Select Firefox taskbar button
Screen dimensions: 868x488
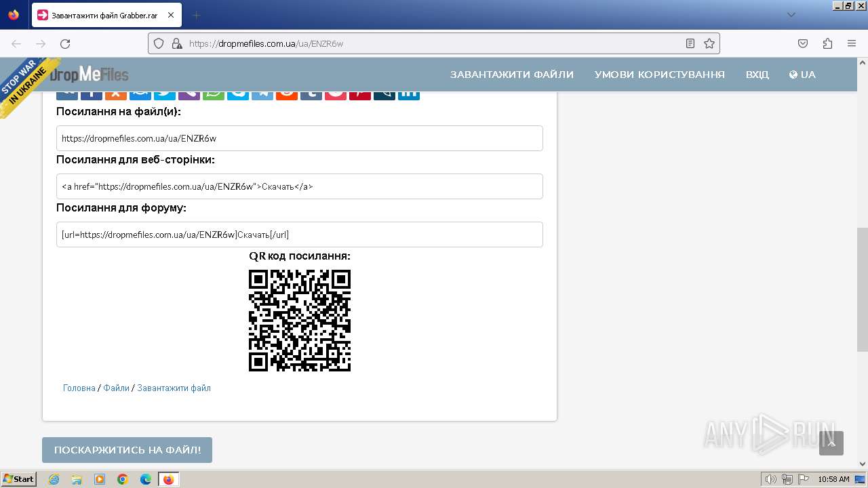[169, 479]
